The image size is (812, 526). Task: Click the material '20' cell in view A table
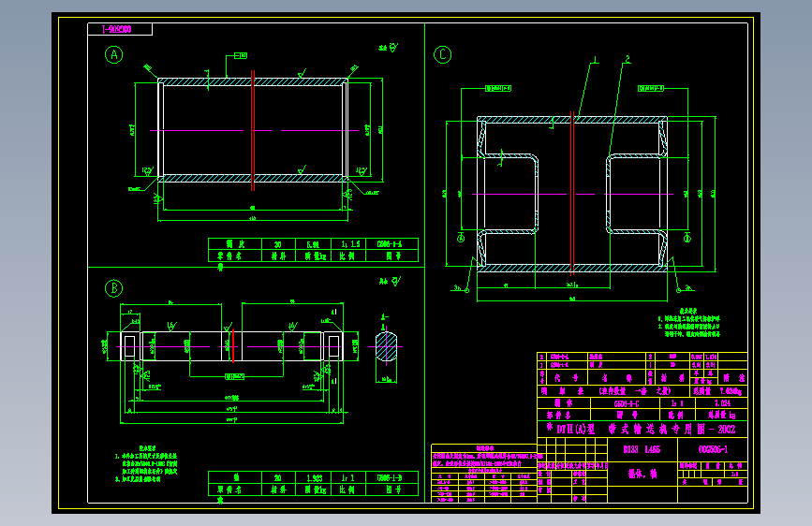point(278,244)
